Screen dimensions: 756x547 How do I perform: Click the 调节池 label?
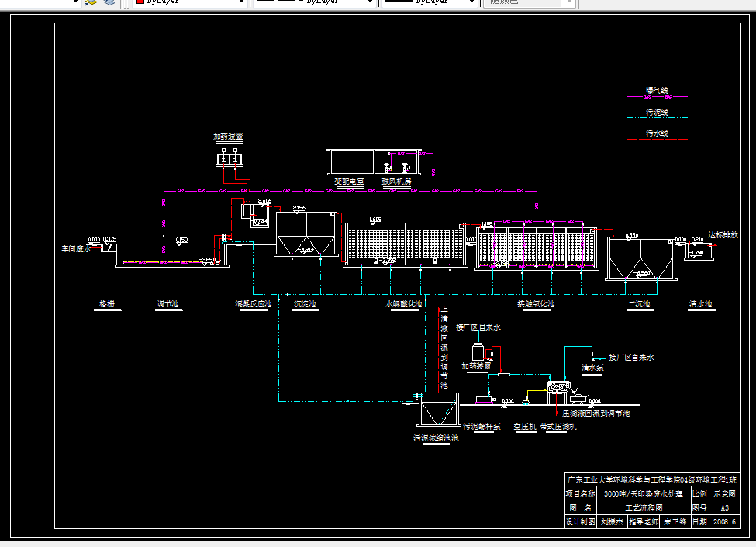point(167,304)
